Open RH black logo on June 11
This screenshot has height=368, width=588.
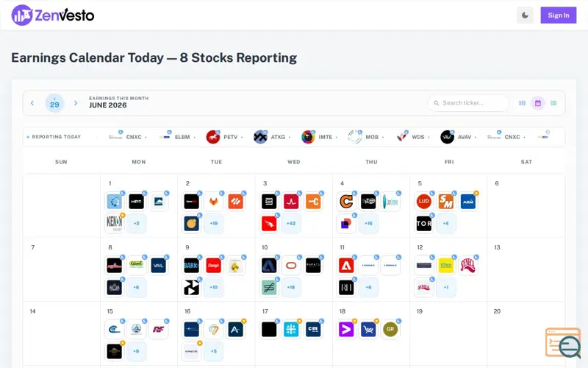tap(346, 287)
